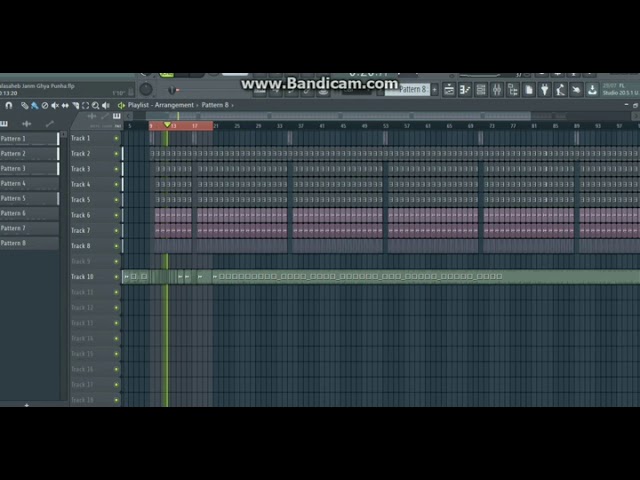Viewport: 640px width, 480px height.
Task: Select Pattern 7 in the picker list
Action: point(29,228)
